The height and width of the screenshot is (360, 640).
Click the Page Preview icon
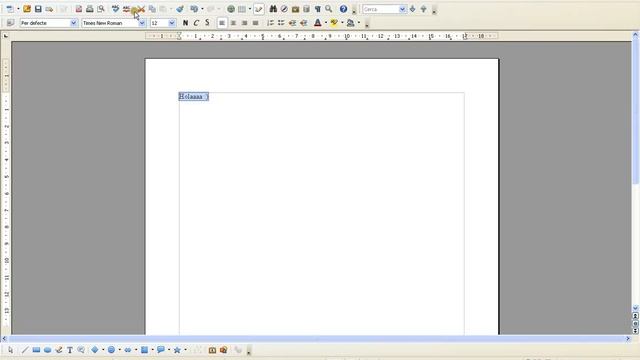pos(101,9)
